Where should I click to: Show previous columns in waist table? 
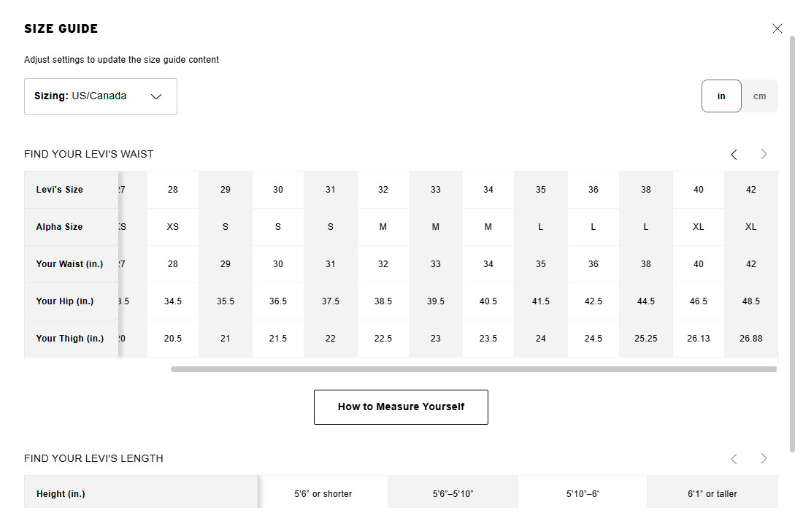click(x=734, y=155)
